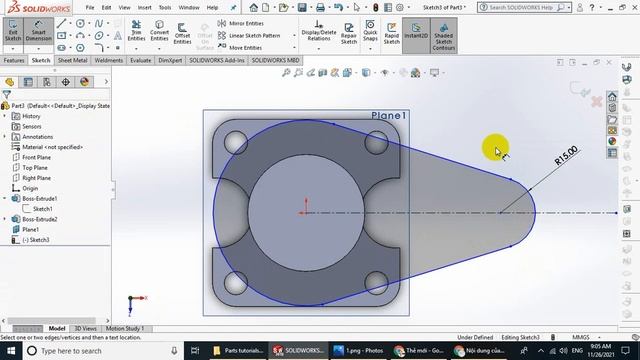Screen dimensions: 640x360
Task: Open the PropertyManager tab icon
Action: (28, 82)
